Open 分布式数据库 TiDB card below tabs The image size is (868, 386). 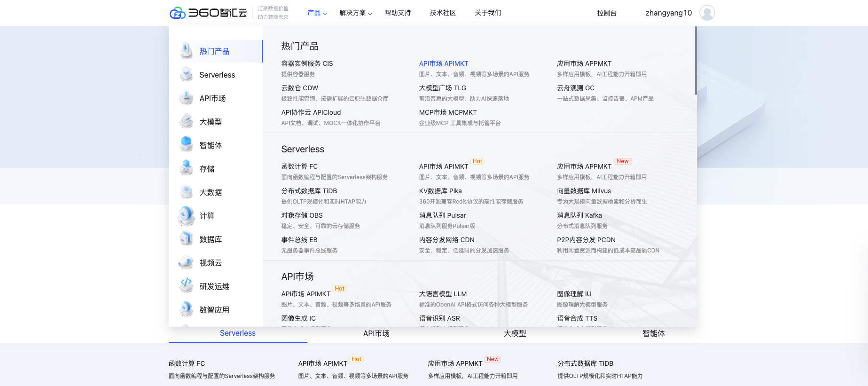click(586, 363)
